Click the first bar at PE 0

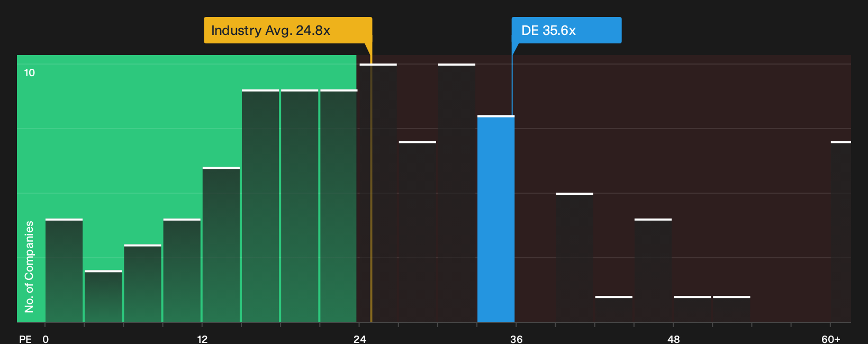64,270
